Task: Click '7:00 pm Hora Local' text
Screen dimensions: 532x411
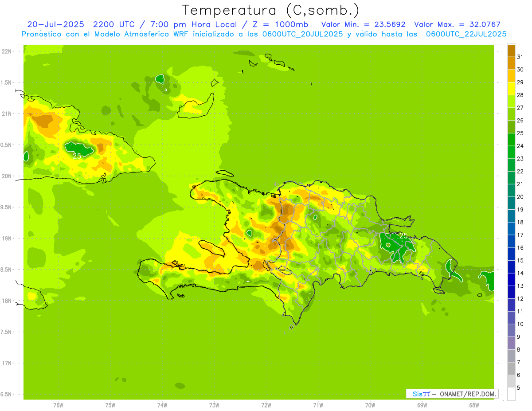Action: (x=194, y=24)
